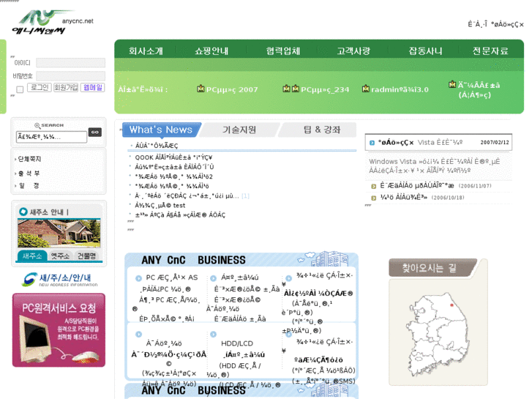
Task: Click the blue arrow icon beside Vista headline
Action: [x=372, y=143]
